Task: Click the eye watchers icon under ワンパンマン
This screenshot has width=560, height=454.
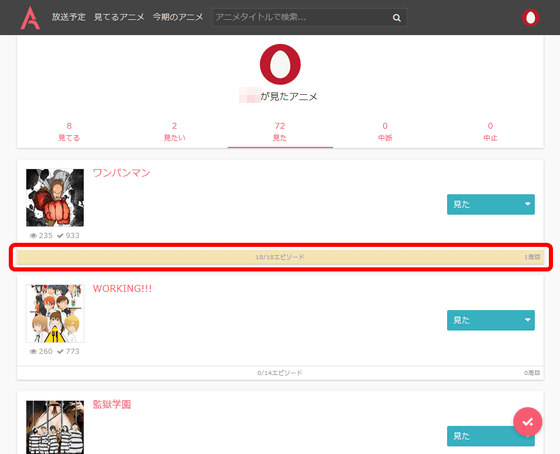Action: [33, 236]
